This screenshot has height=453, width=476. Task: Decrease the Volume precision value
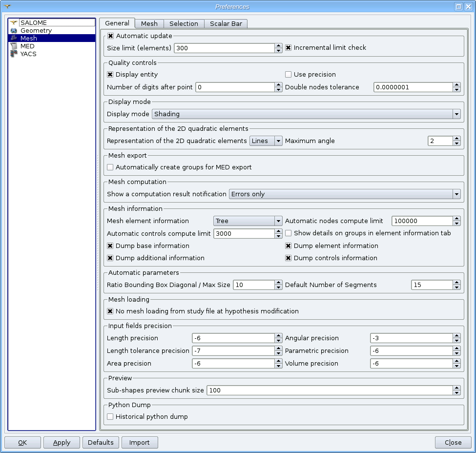[456, 366]
